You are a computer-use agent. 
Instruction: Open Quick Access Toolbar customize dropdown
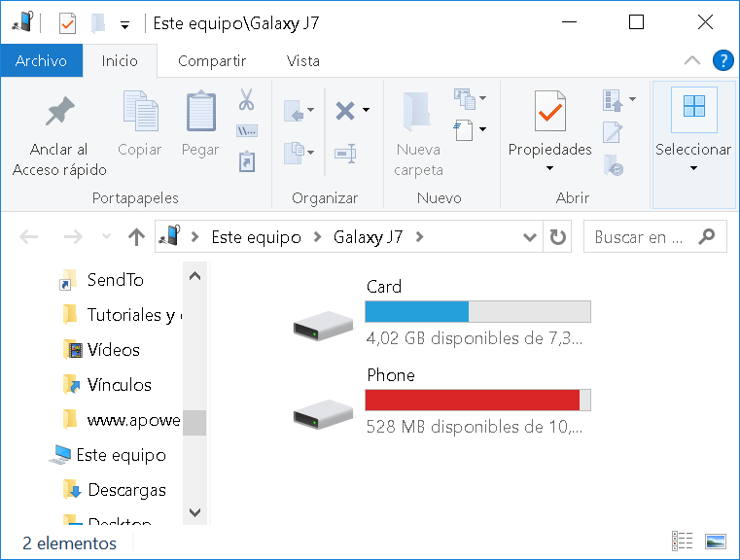124,25
